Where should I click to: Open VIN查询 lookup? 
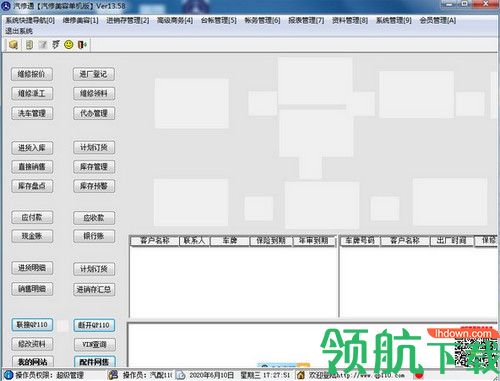pos(94,345)
